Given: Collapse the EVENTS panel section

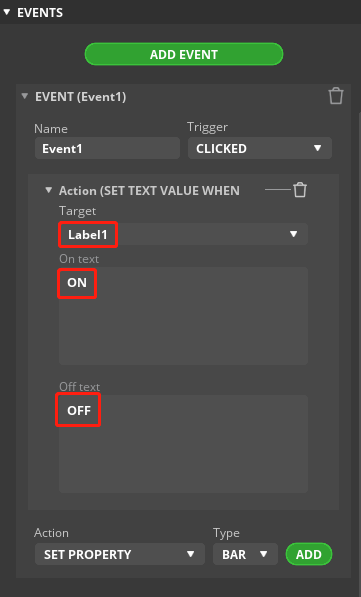Looking at the screenshot, I should tap(6, 13).
